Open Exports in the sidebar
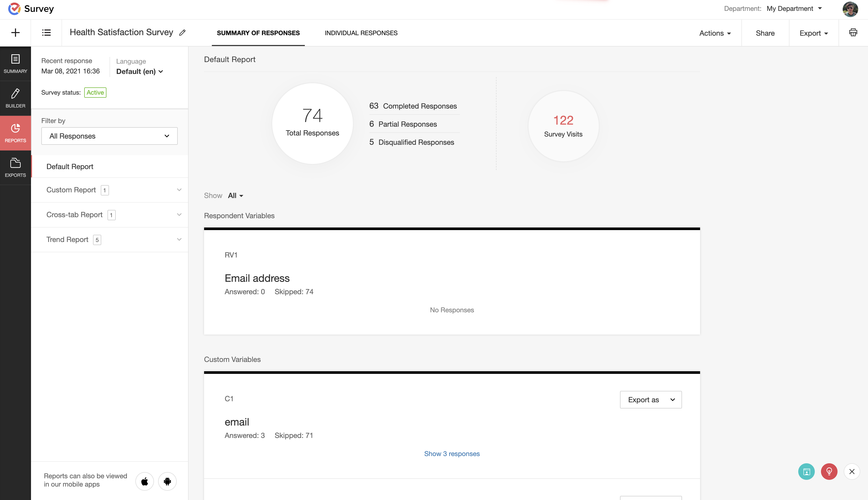 tap(16, 168)
